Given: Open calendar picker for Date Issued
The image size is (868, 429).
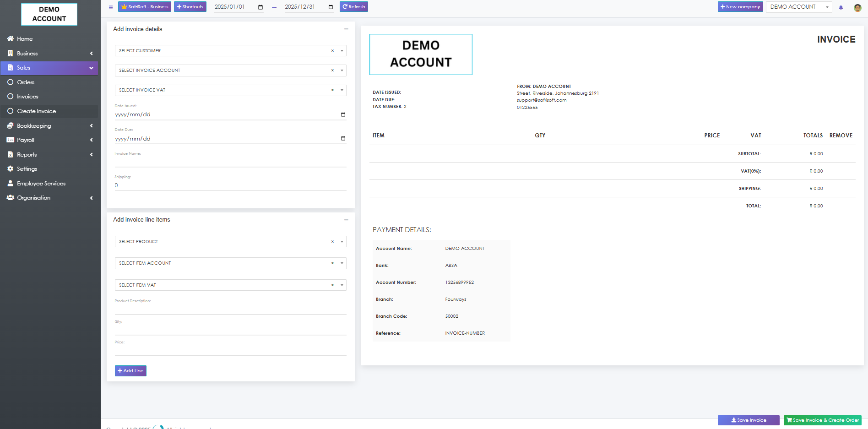Looking at the screenshot, I should [343, 114].
